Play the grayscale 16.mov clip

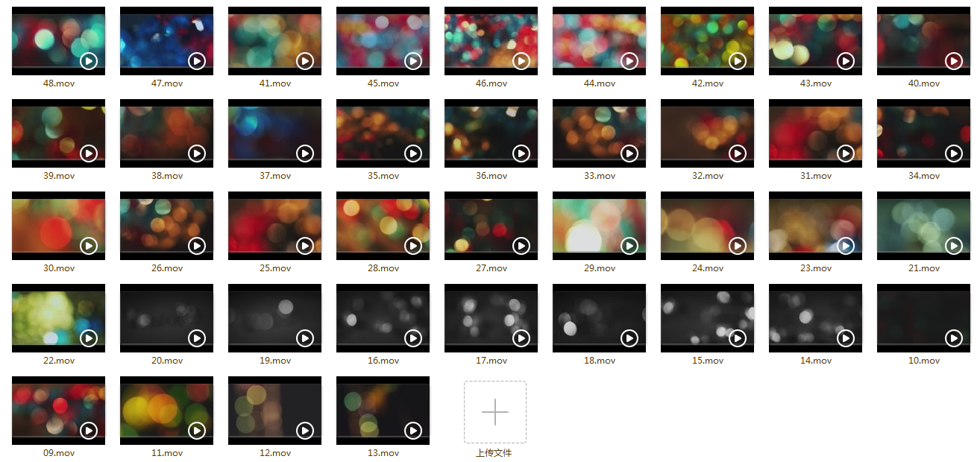pos(413,338)
